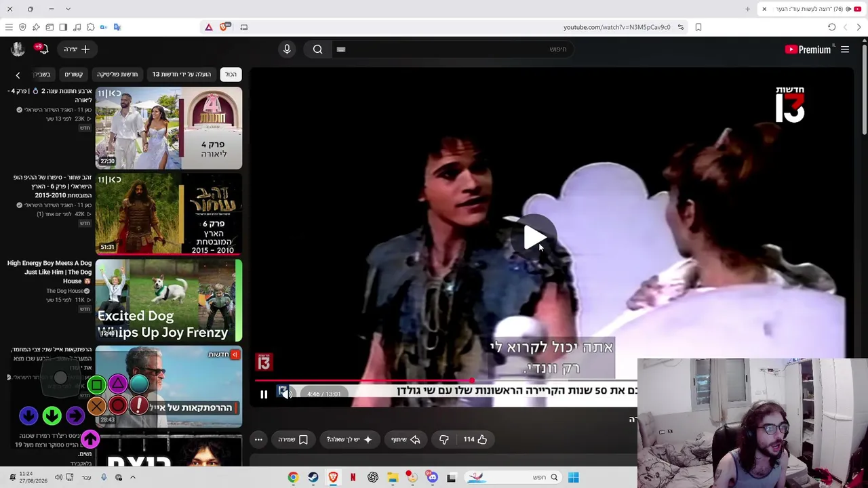Click the Brave Shields lion icon

223,27
